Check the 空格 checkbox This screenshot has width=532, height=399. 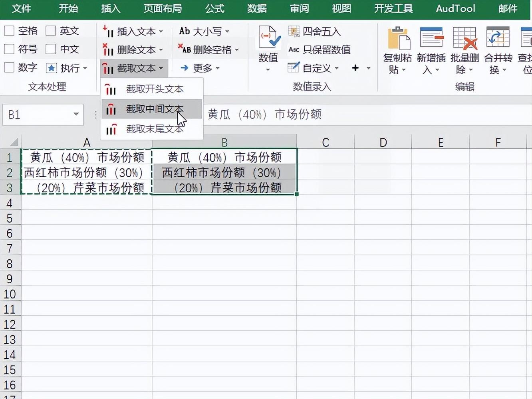click(9, 31)
